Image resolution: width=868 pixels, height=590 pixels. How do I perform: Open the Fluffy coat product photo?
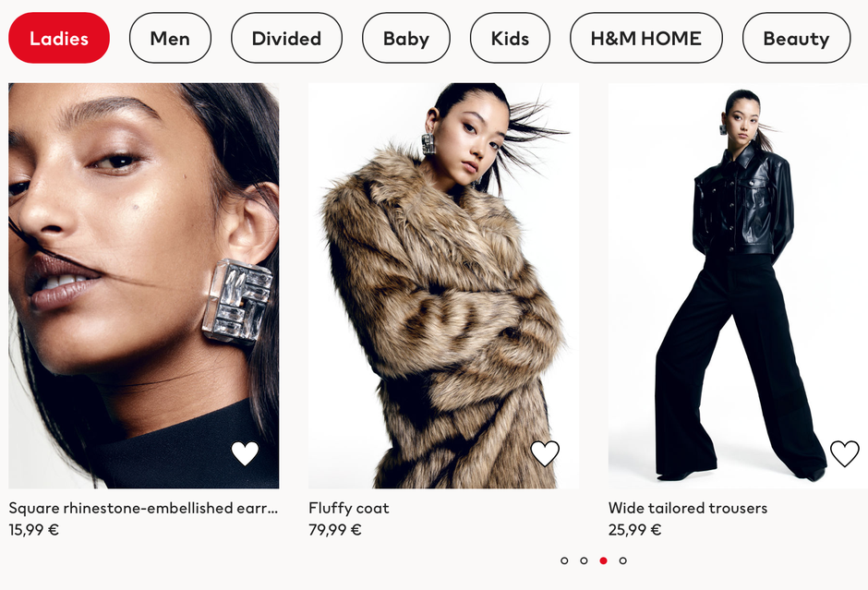pos(443,285)
